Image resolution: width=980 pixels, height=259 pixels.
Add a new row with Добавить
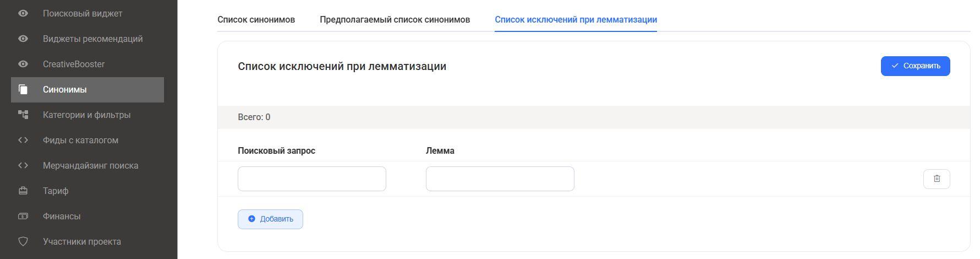pyautogui.click(x=270, y=219)
